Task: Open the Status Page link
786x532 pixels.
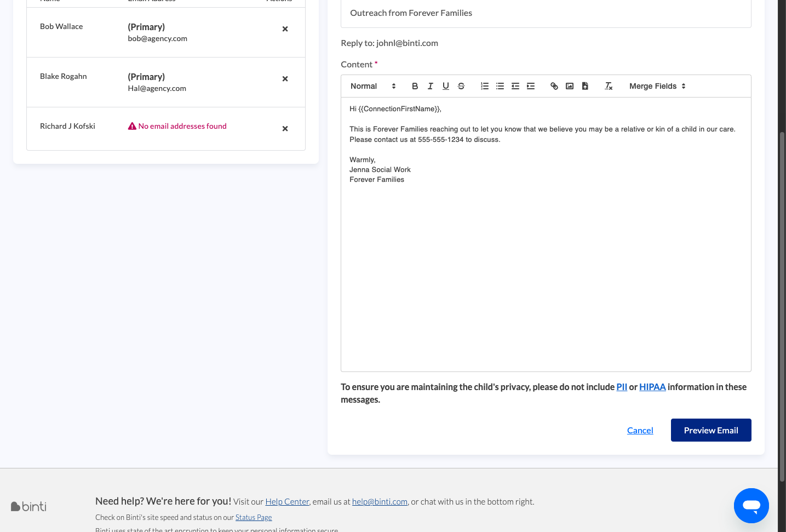Action: (254, 517)
